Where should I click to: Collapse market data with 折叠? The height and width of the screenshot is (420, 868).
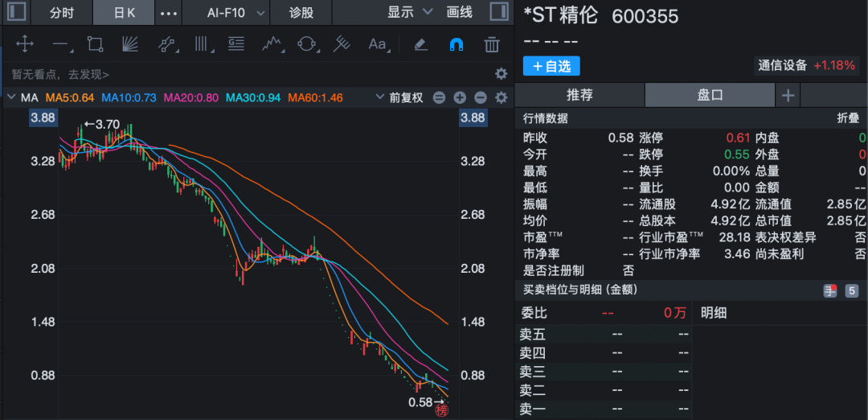coord(848,118)
